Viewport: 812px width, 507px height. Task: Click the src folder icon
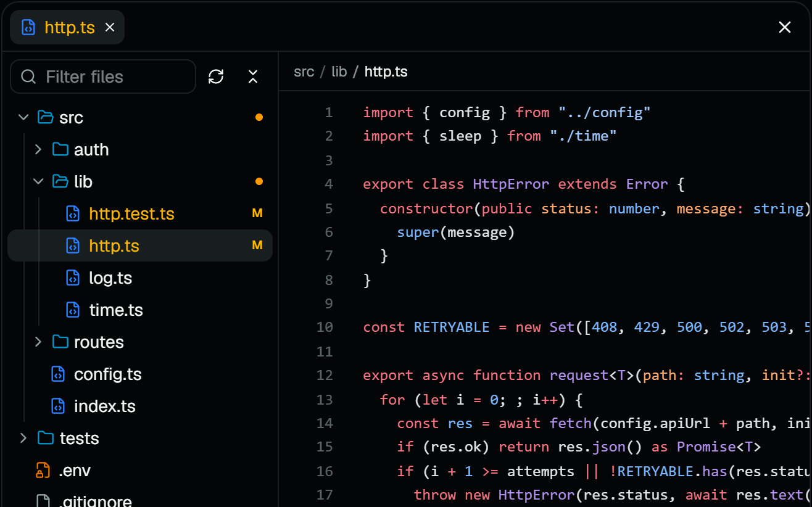coord(45,117)
